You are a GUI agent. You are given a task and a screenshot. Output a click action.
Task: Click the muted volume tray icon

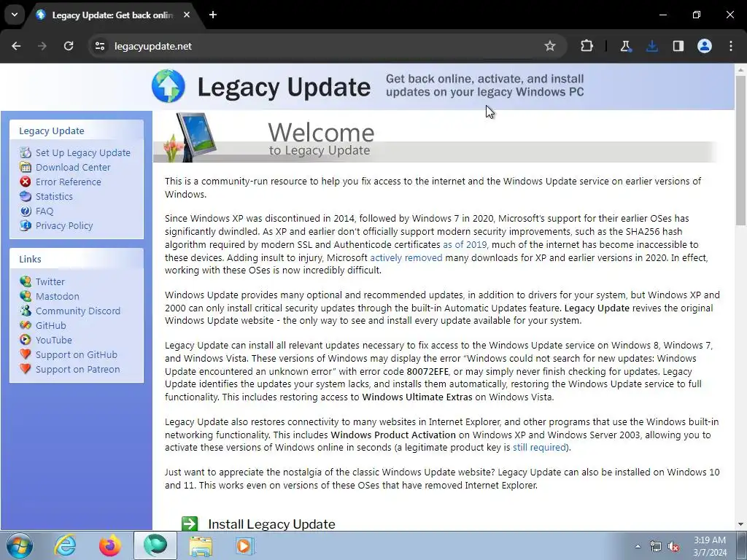pos(673,547)
